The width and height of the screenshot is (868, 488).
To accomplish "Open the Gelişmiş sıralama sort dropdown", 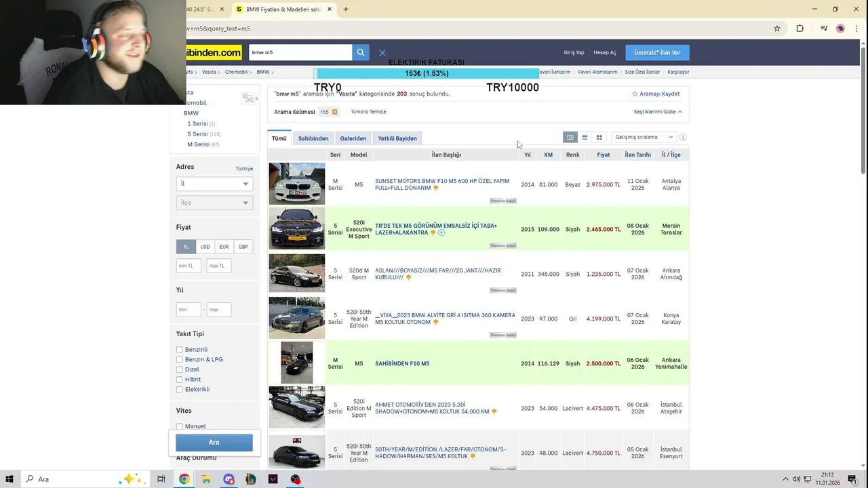I will point(643,137).
